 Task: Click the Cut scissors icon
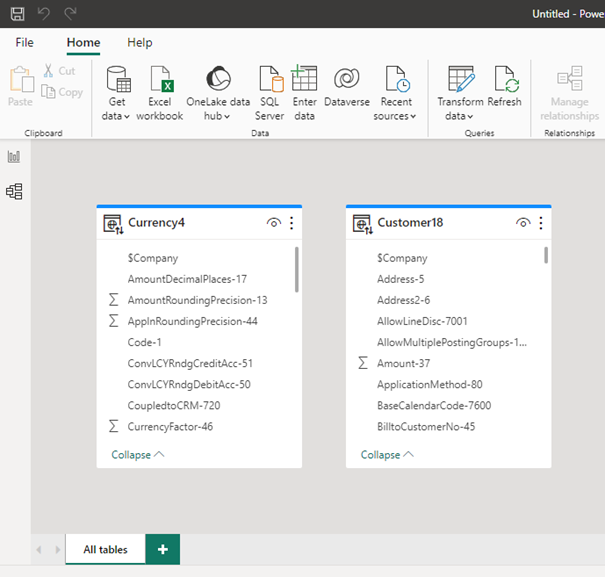(x=48, y=71)
